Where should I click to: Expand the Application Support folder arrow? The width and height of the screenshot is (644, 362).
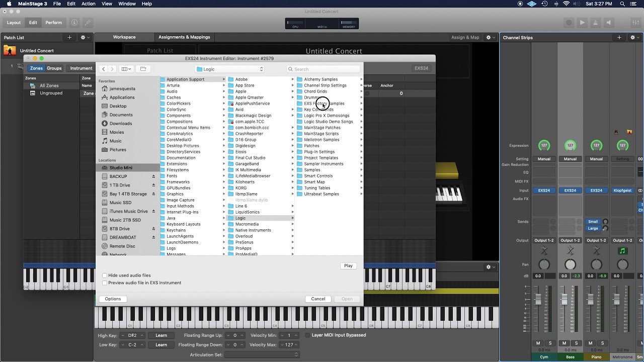(224, 79)
